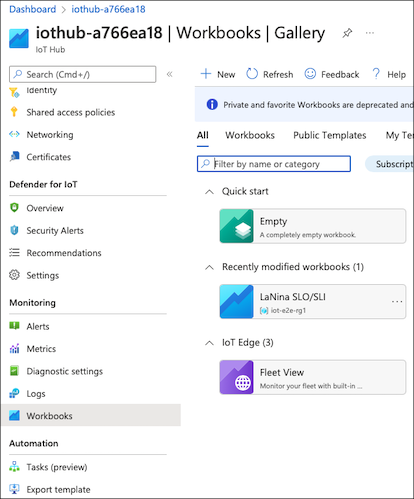Screen dimensions: 414x499
Task: Open LaNina SLO/SLI card options ellipsis
Action: tap(397, 301)
